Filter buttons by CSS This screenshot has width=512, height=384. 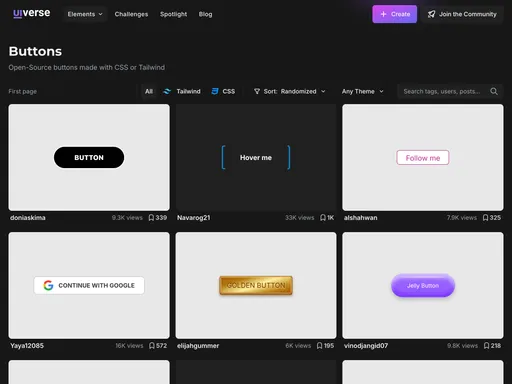click(x=223, y=91)
